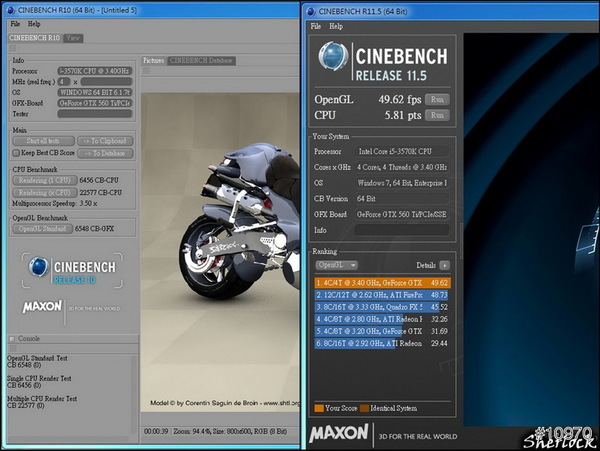This screenshot has width=600, height=451.
Task: Run the CPU benchmark in R11.5
Action: [x=436, y=115]
